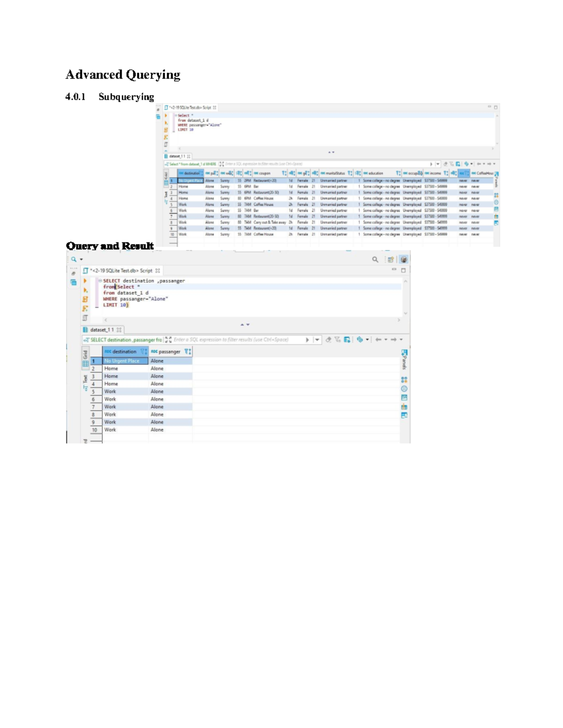Open the filter history dropdown in the two-column result
The height and width of the screenshot is (728, 563).
coord(317,340)
